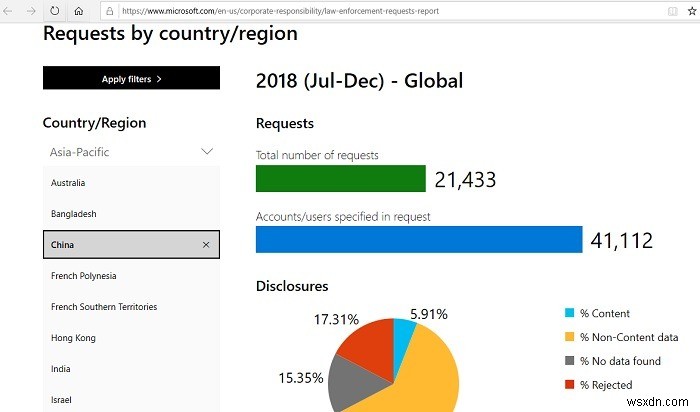Pick India in the country list

pyautogui.click(x=61, y=369)
